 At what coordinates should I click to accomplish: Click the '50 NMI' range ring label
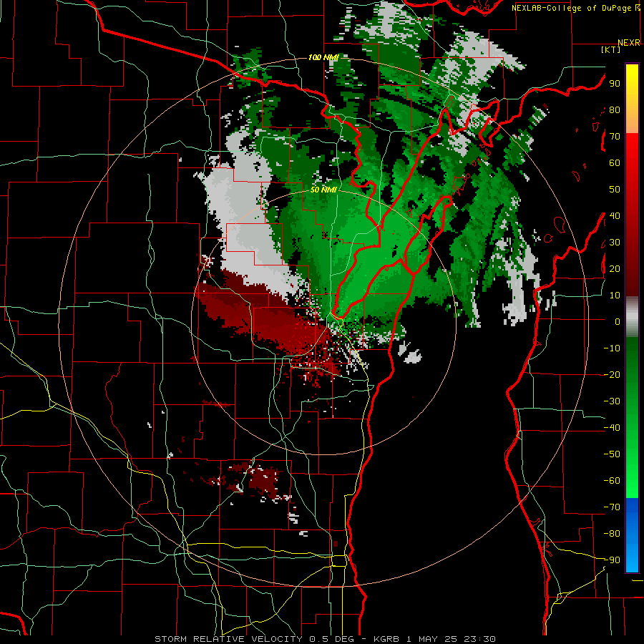[x=323, y=190]
